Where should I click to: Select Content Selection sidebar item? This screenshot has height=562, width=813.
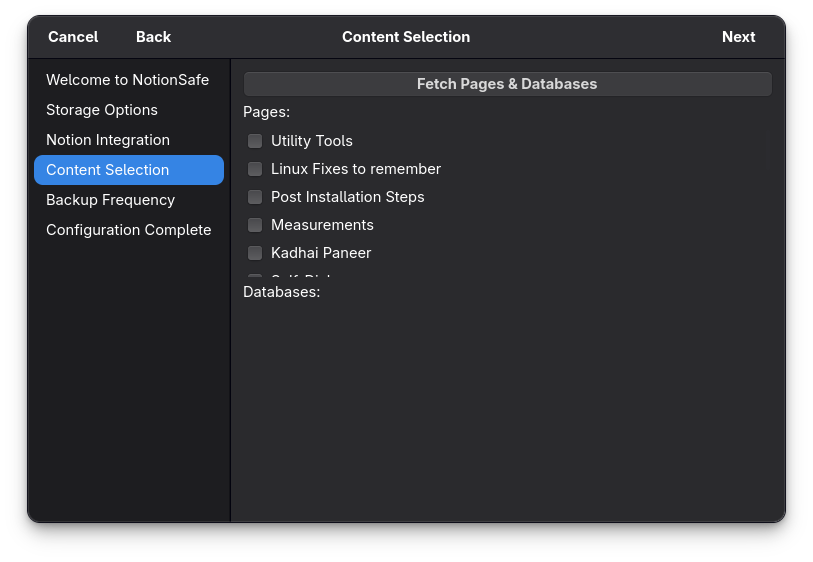click(x=108, y=170)
